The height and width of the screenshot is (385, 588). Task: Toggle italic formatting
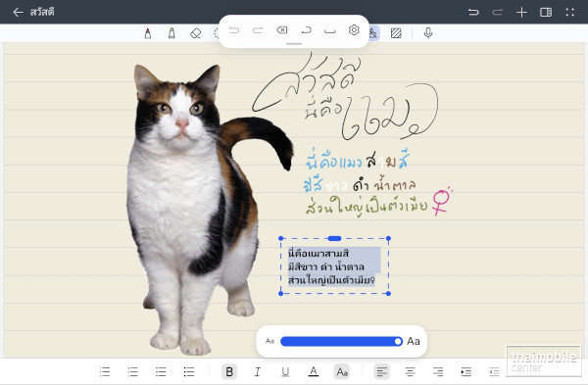click(x=257, y=372)
